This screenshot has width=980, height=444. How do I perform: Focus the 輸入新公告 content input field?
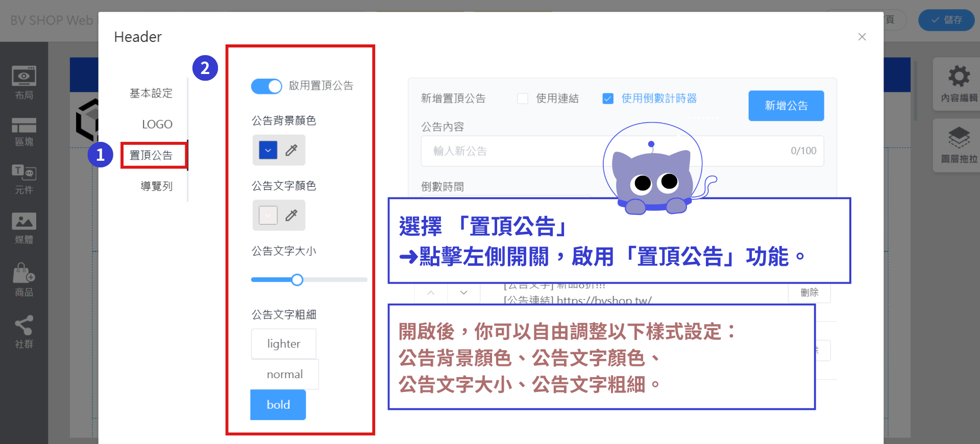pos(622,151)
